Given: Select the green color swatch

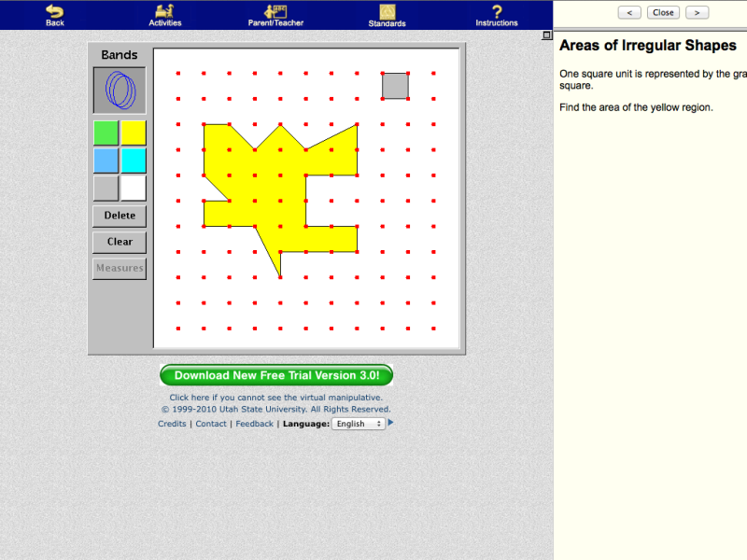Looking at the screenshot, I should (106, 132).
